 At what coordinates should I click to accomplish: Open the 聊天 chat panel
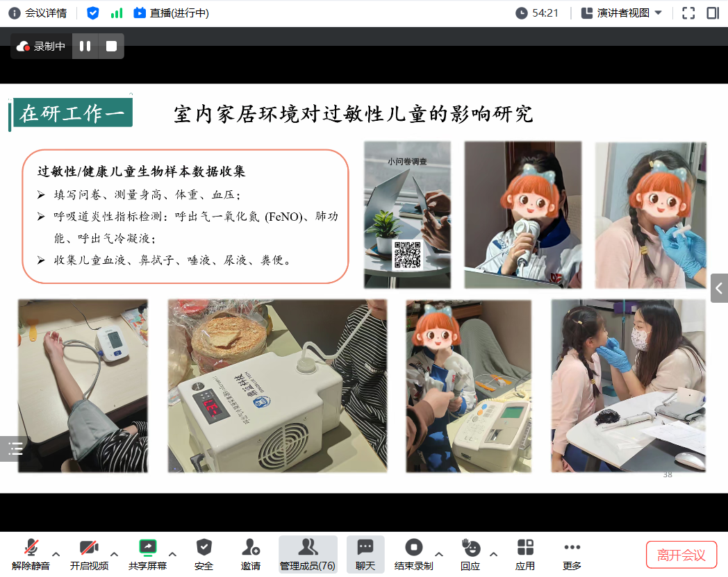tap(365, 554)
